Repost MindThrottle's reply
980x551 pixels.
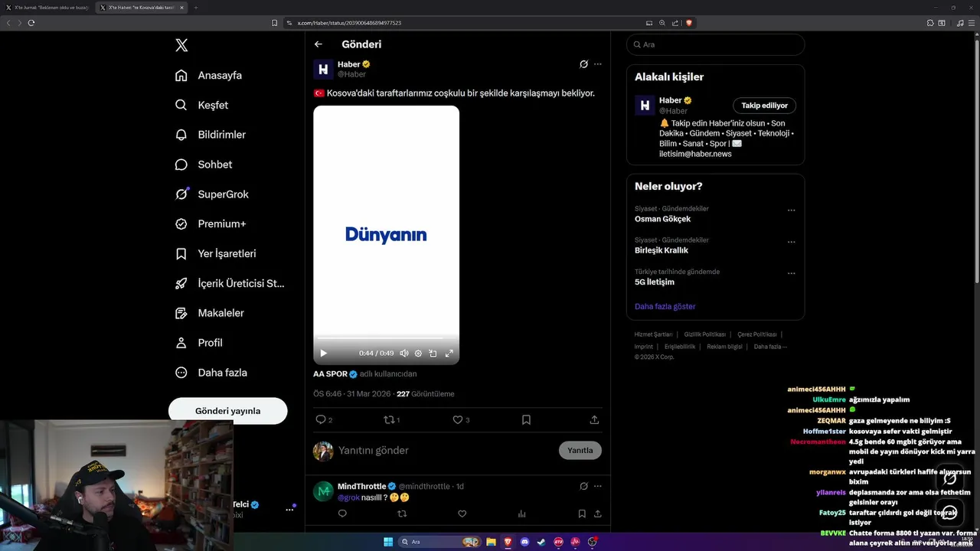[x=402, y=514]
